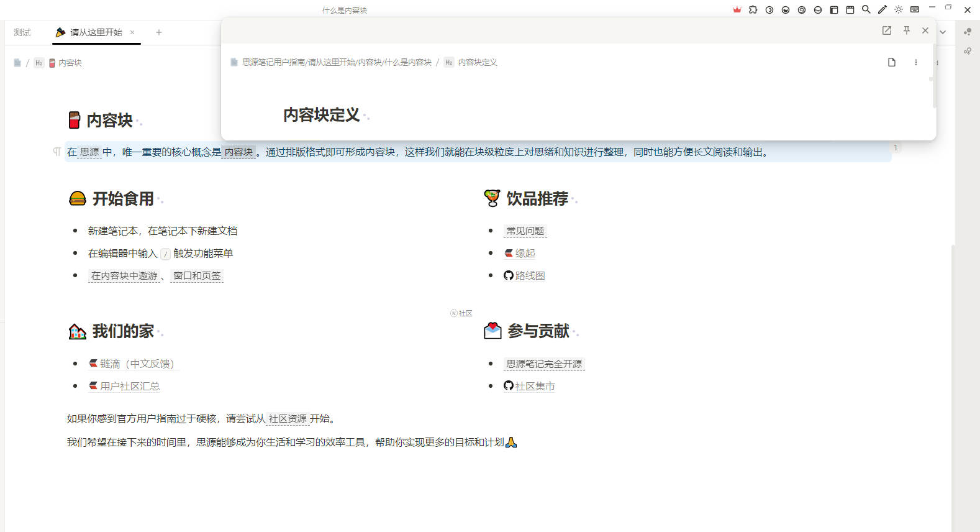The image size is (980, 532).
Task: Click the paragraph block icon beside highlighted text
Action: (x=57, y=152)
